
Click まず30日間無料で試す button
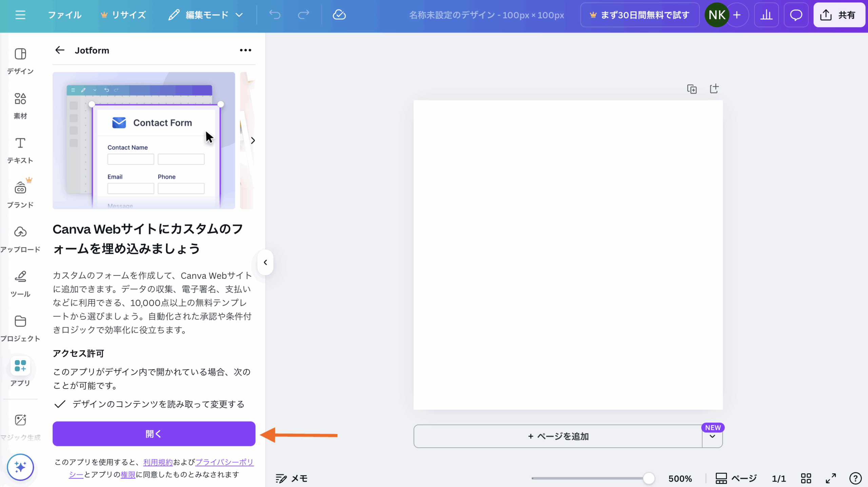(639, 15)
